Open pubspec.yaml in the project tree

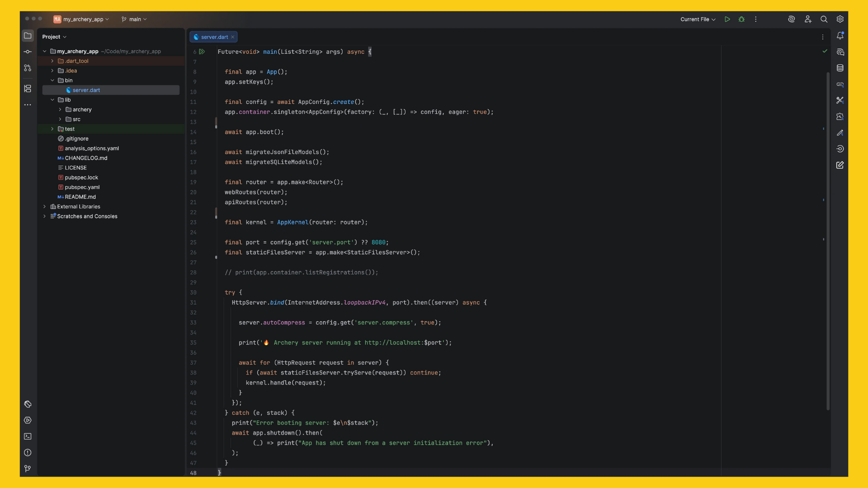click(x=82, y=188)
